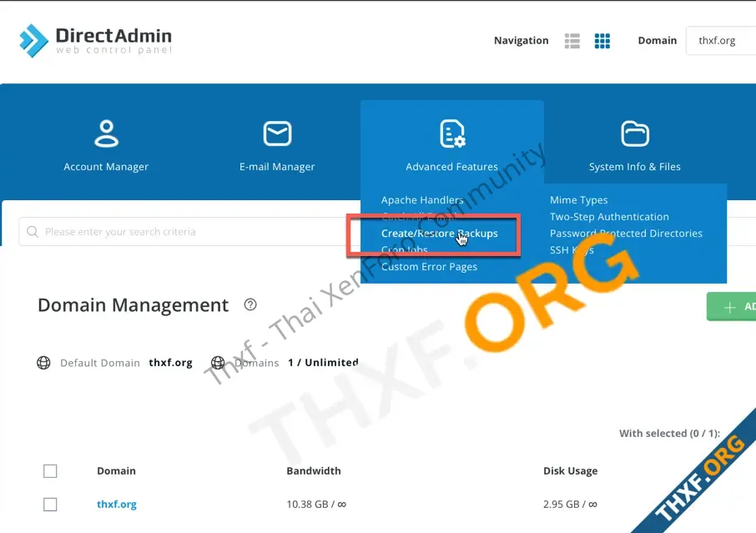The height and width of the screenshot is (533, 756).
Task: Open the E-mail Manager section
Action: tap(276, 142)
